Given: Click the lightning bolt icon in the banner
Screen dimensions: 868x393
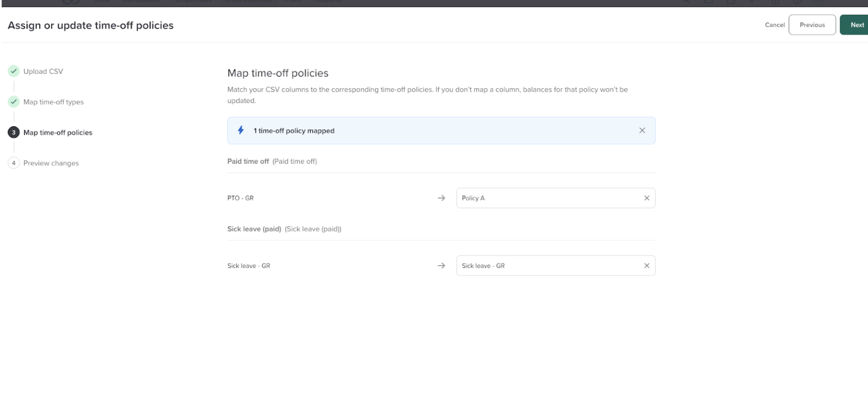Looking at the screenshot, I should [241, 130].
